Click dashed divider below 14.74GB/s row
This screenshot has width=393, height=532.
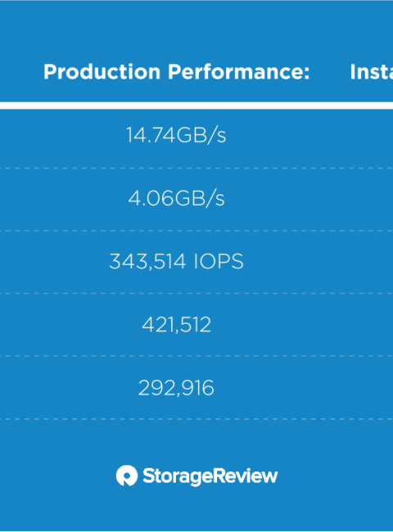(x=196, y=168)
